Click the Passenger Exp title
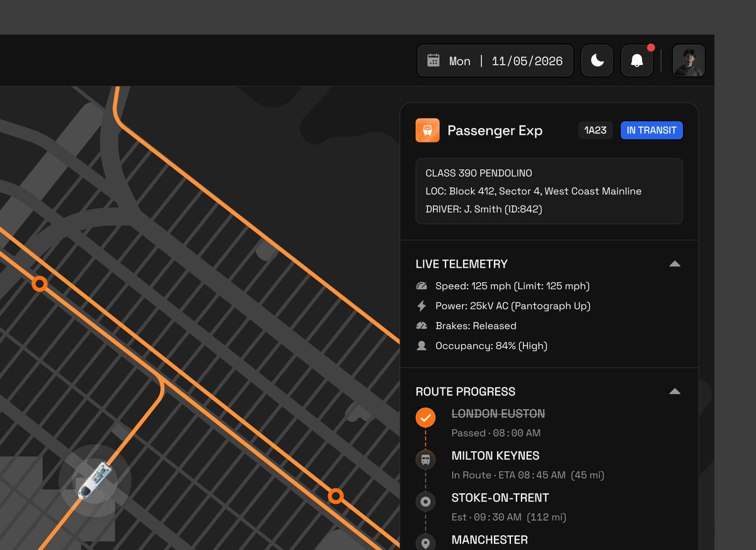Image resolution: width=756 pixels, height=550 pixels. click(495, 130)
